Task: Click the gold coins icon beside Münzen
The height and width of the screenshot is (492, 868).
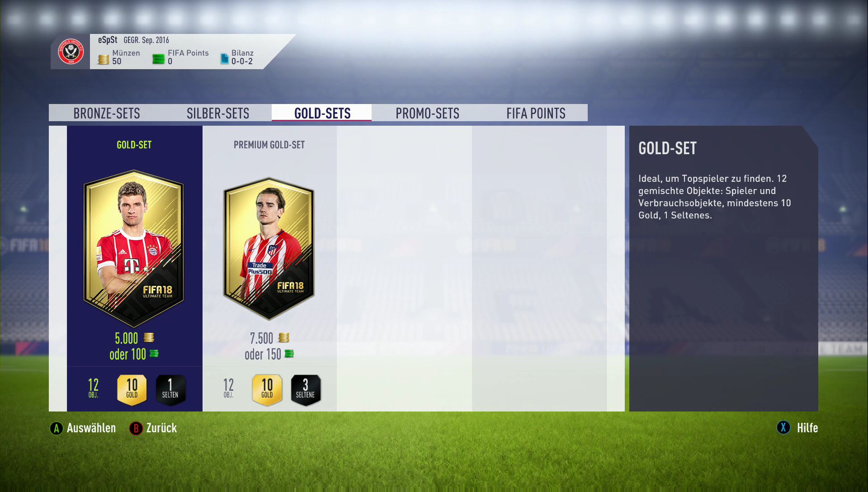Action: pos(104,60)
